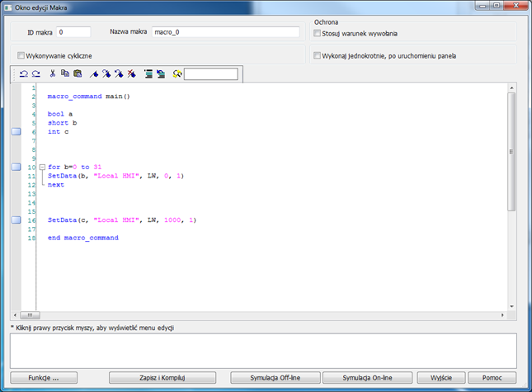Click the "for b=0 to 31" line
Screen dimensions: 532x392
pyautogui.click(x=74, y=167)
